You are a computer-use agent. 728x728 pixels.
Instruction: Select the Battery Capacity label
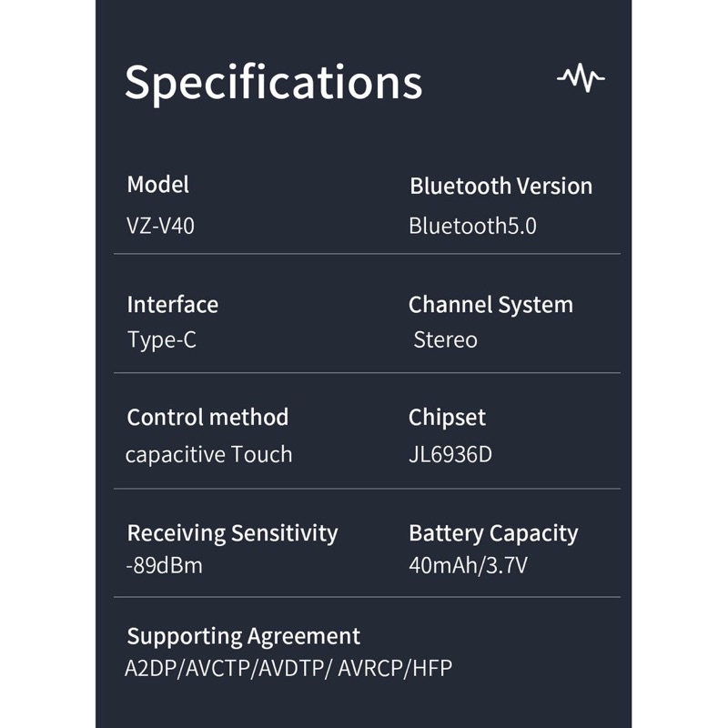click(x=493, y=533)
